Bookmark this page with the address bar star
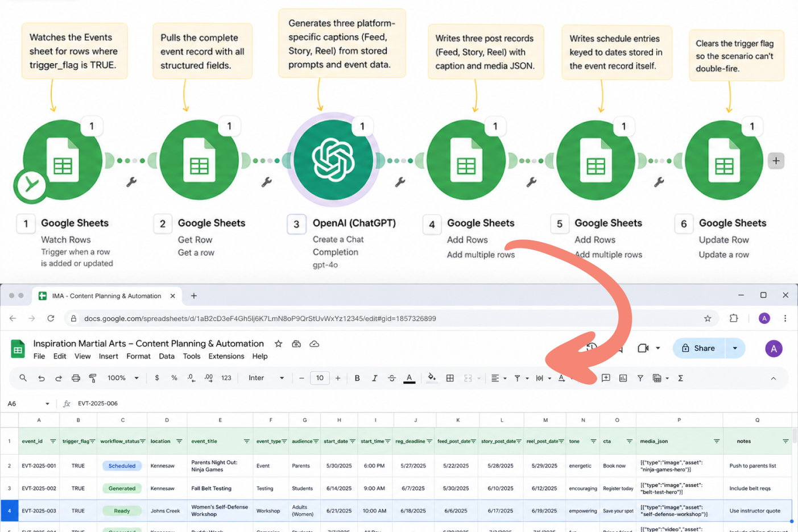The height and width of the screenshot is (532, 798). pyautogui.click(x=708, y=318)
